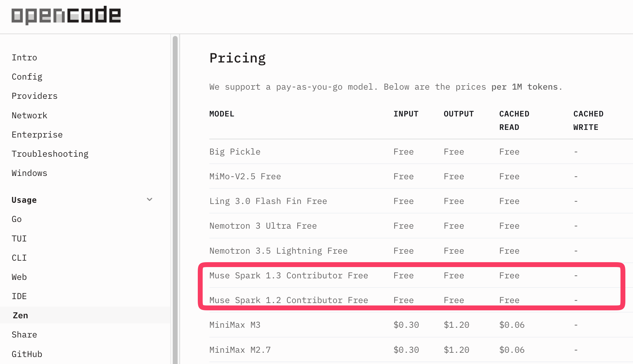The image size is (633, 364).
Task: Open the Share sidebar page
Action: pyautogui.click(x=24, y=334)
